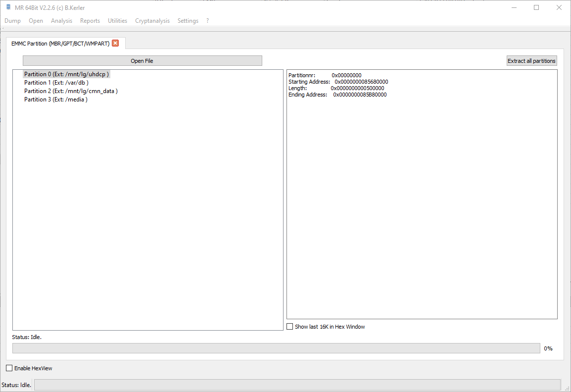Select Partition 3 /media entry

click(55, 99)
